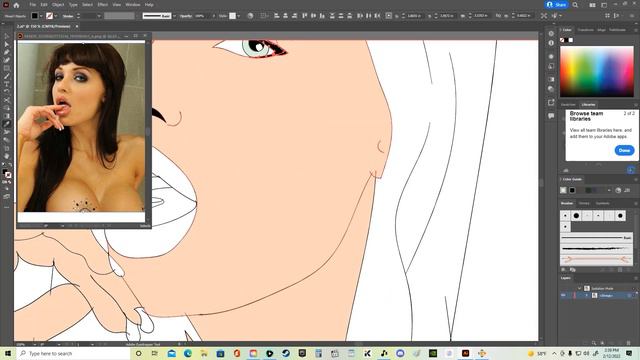The width and height of the screenshot is (640, 360).
Task: Click the Windows search box in taskbar
Action: click(73, 353)
